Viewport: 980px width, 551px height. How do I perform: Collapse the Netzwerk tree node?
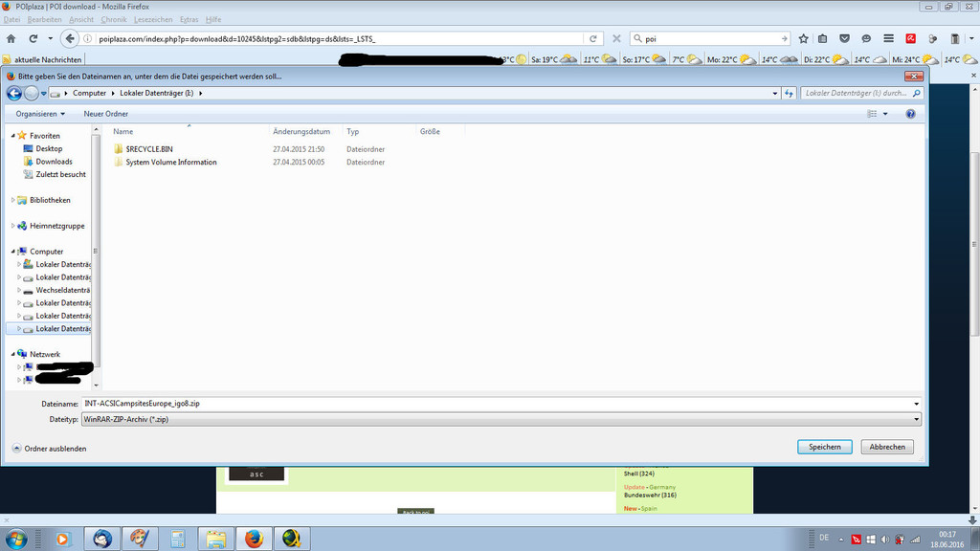click(x=13, y=354)
